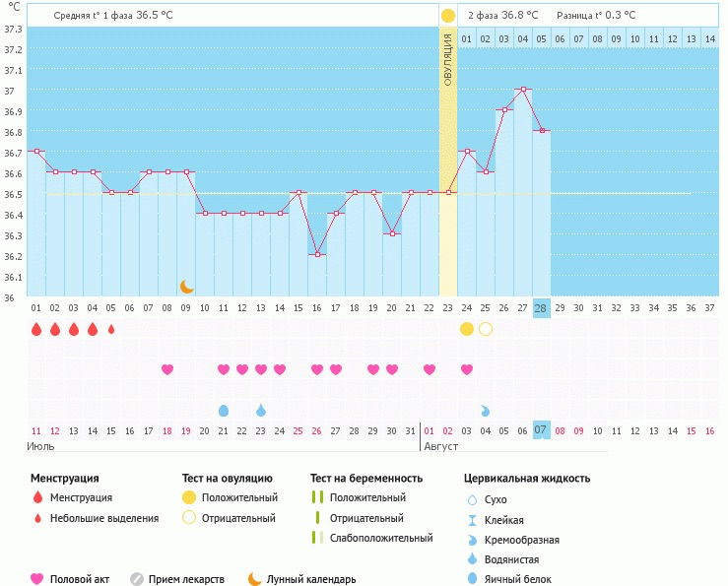
Task: Click the small red discharge drop on day 05
Action: tap(111, 329)
